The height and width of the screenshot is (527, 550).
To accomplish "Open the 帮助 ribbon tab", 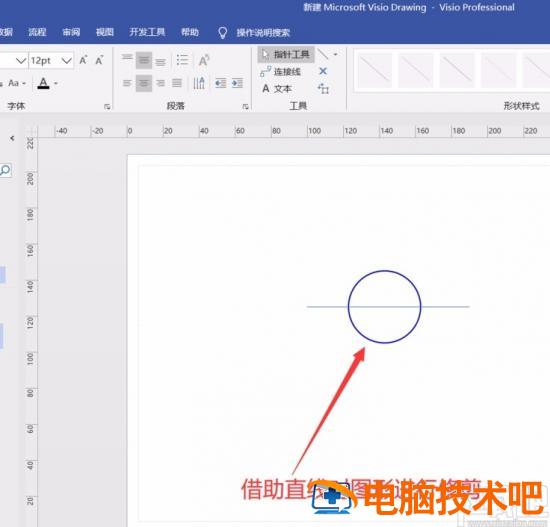I will click(x=190, y=32).
